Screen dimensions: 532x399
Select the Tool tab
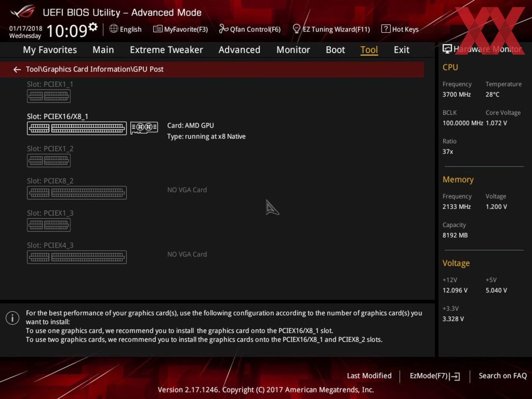(369, 50)
